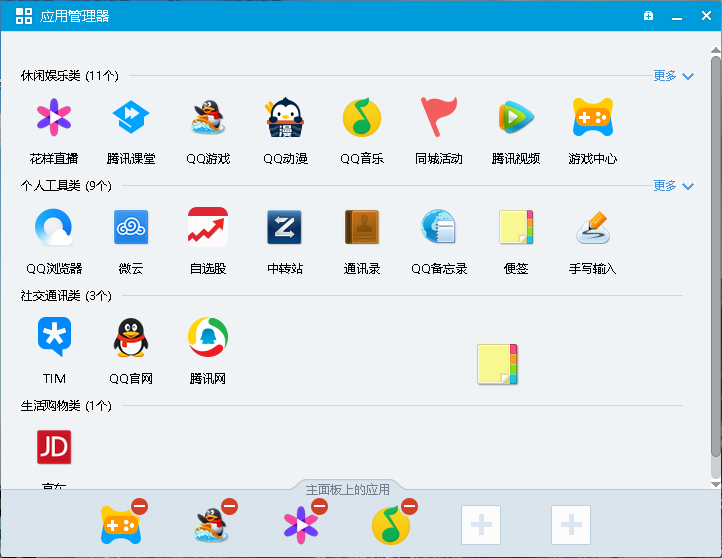This screenshot has width=722, height=558.
Task: Click the 手写输入 handwriting icon
Action: (593, 228)
